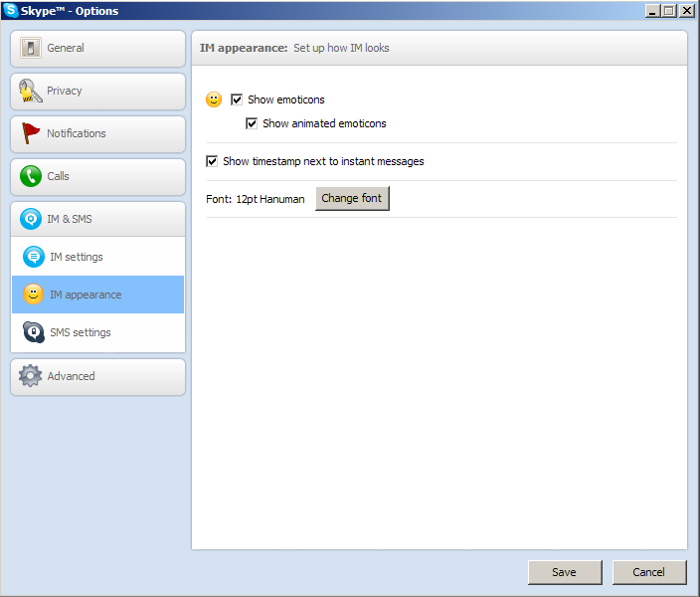Image resolution: width=700 pixels, height=597 pixels.
Task: Click the yellow smiley next to Show emoticons
Action: coord(214,99)
